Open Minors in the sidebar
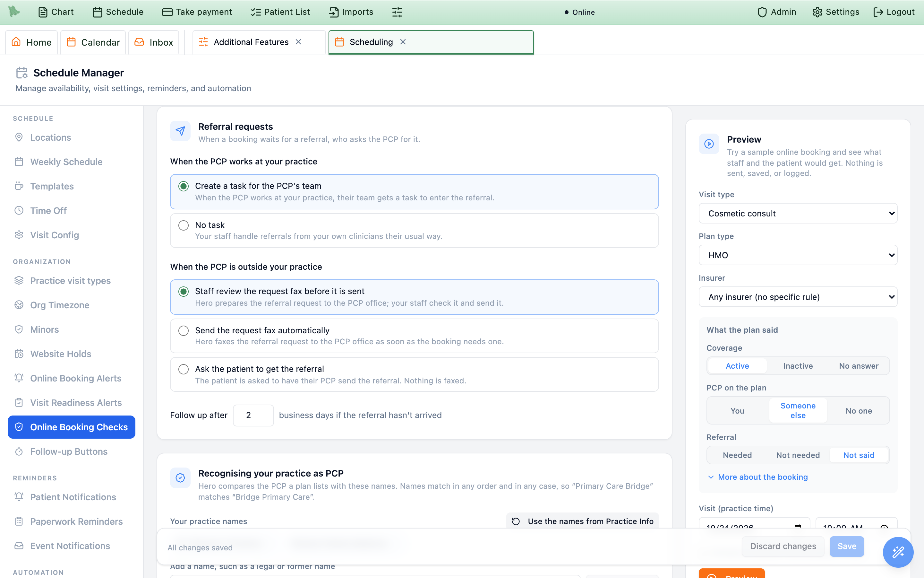 [x=72, y=329]
